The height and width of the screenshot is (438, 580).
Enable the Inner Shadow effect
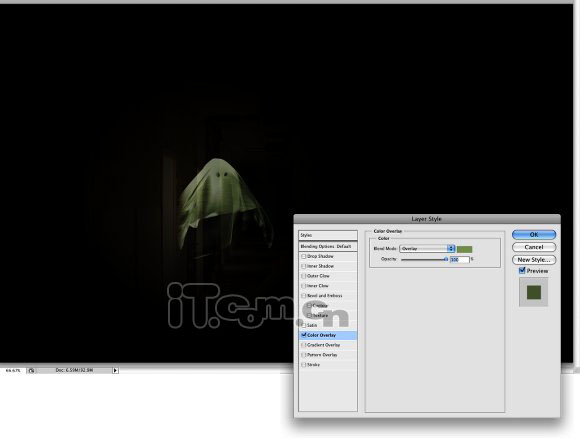tap(304, 266)
